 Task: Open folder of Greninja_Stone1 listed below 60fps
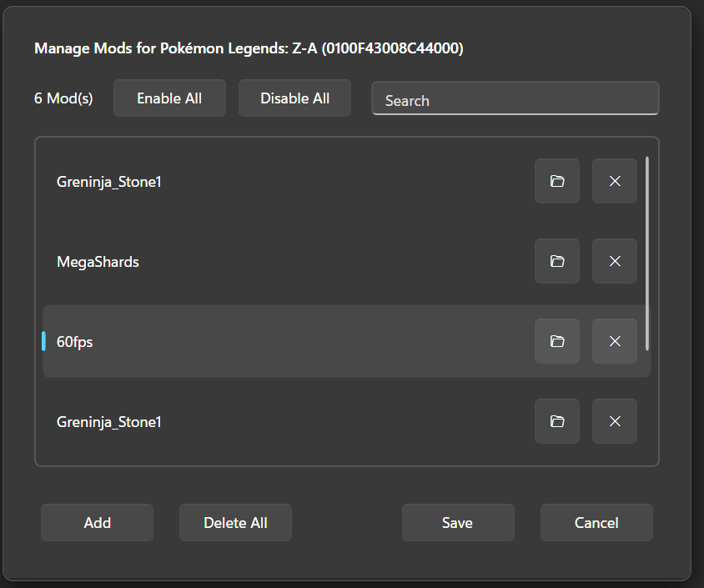556,421
